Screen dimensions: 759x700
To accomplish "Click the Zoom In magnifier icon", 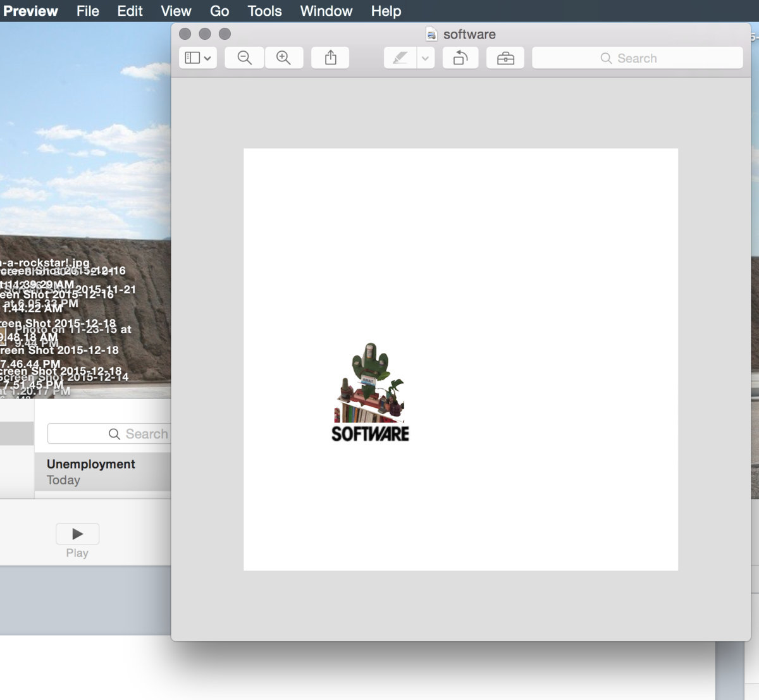I will tap(283, 58).
